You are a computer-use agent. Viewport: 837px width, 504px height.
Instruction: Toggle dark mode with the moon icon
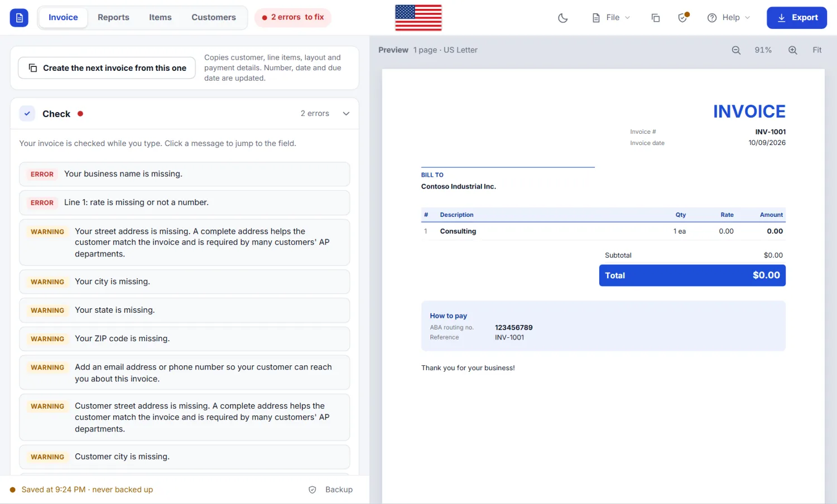pyautogui.click(x=563, y=18)
